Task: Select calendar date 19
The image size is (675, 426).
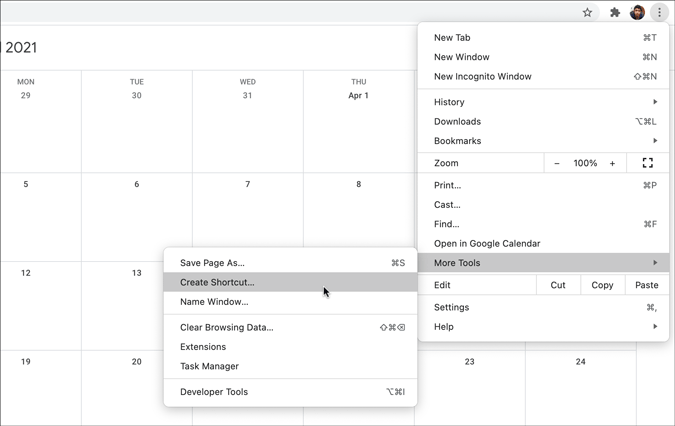Action: pyautogui.click(x=26, y=361)
